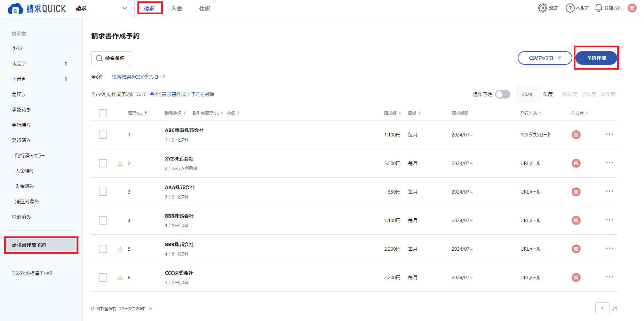Screen dimensions: 644x321
Task: Click the creator avatar on the XYZ株式会社 row
Action: 576,163
